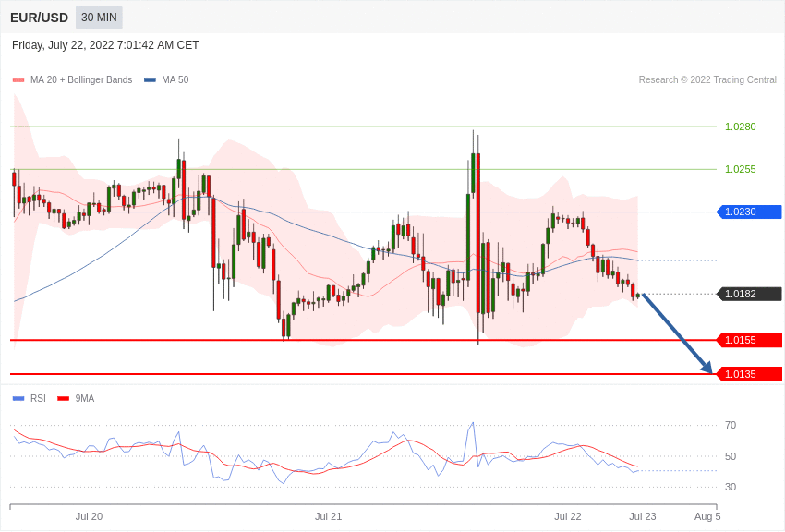Click the Research © 2022 Trading Central credit
The width and height of the screenshot is (785, 532).
point(707,79)
